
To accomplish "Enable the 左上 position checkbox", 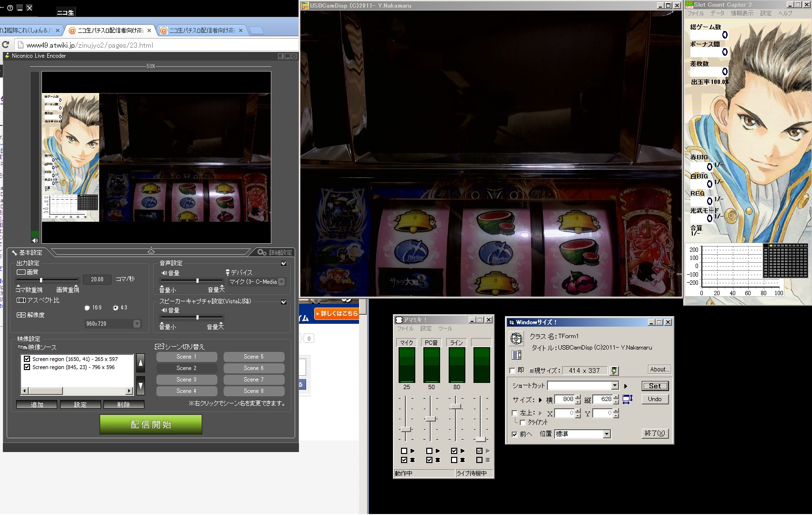I will 514,413.
